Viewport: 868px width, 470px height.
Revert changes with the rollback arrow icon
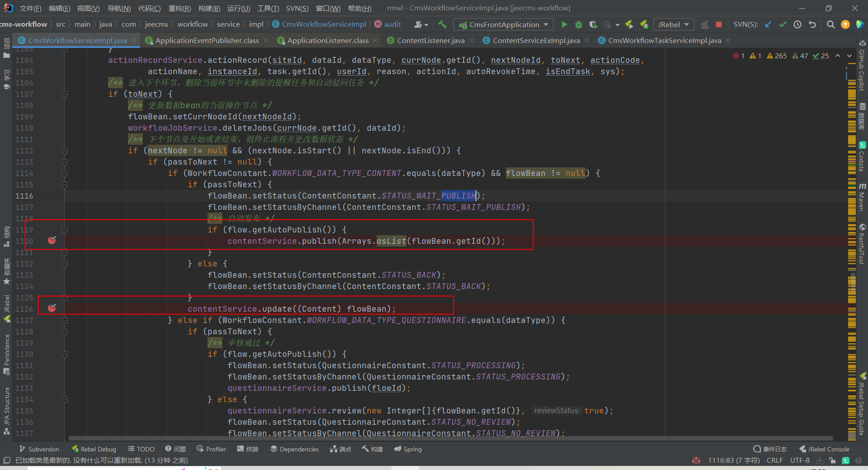pos(812,24)
